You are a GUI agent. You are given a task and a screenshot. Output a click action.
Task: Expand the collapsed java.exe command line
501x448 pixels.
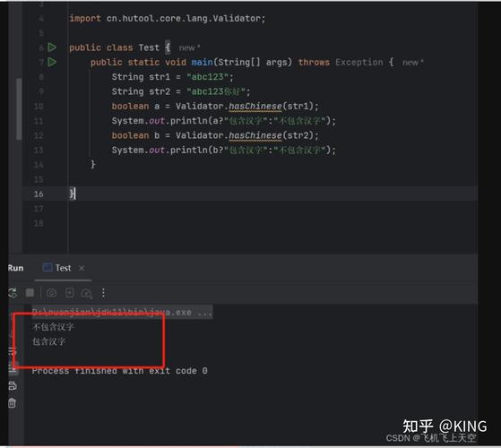[x=122, y=312]
